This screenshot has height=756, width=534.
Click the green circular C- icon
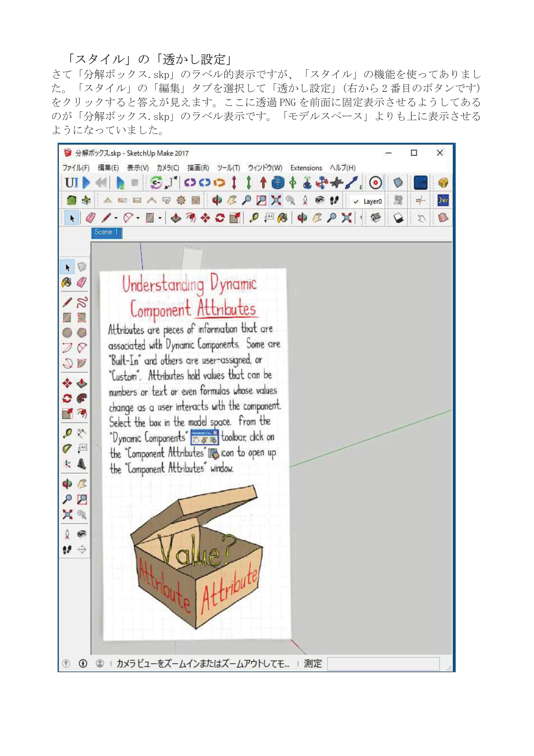156,183
